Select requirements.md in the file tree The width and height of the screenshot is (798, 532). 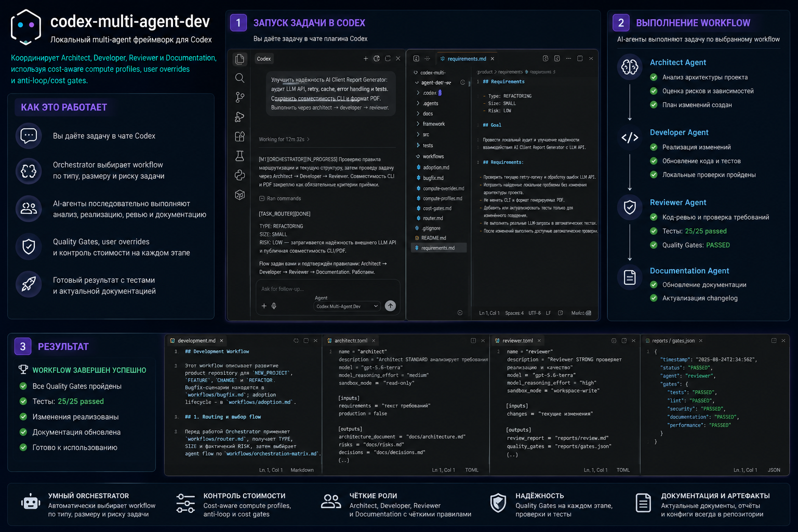point(439,248)
